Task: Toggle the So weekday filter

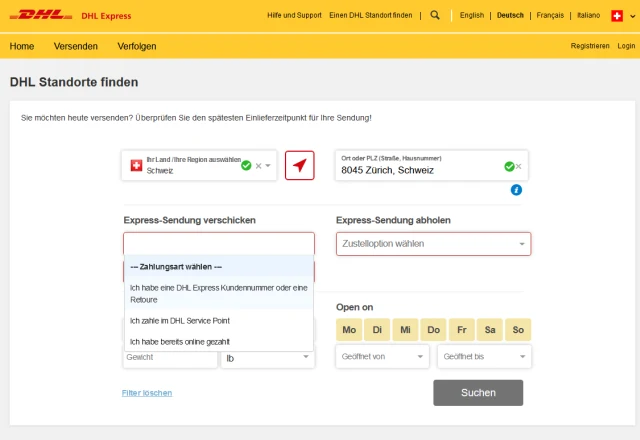Action: click(x=517, y=329)
